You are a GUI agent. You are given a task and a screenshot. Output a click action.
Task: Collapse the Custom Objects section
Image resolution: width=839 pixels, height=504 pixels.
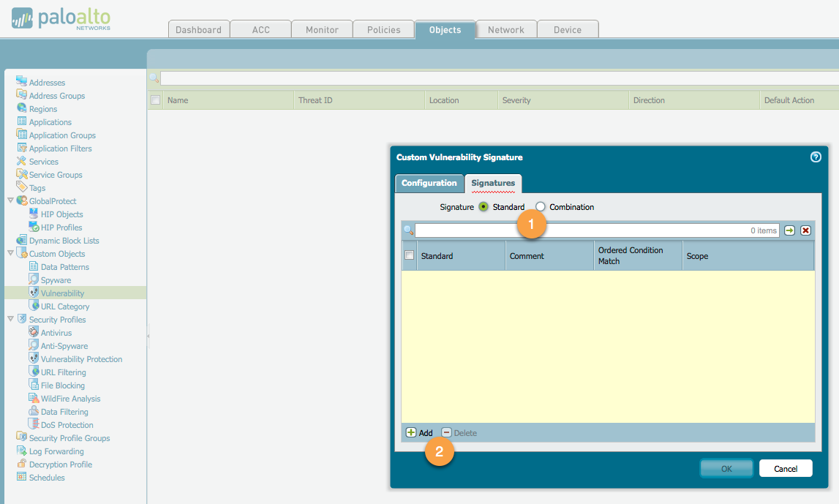[x=11, y=253]
